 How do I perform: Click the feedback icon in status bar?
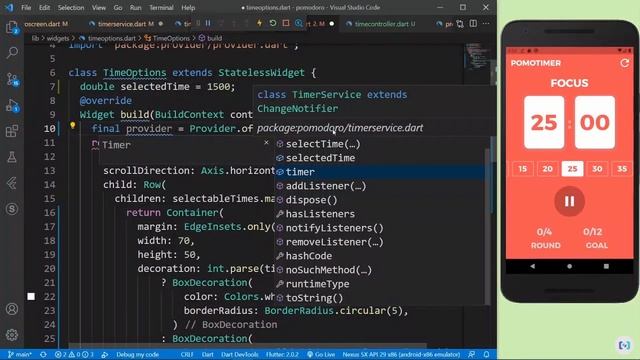pyautogui.click(x=472, y=354)
